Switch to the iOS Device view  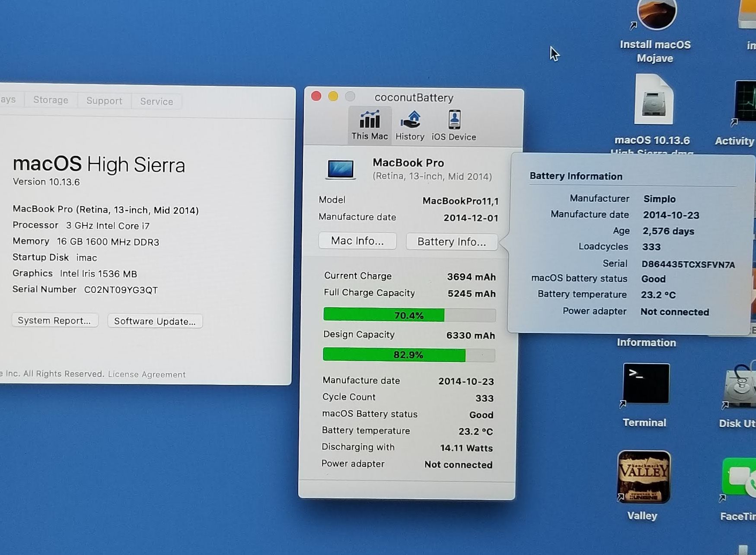[453, 124]
